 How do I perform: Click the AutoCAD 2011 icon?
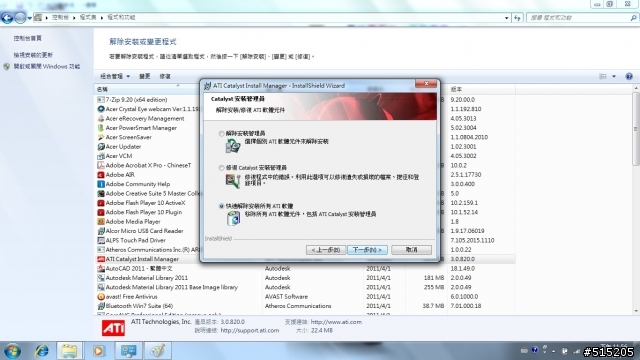(x=101, y=269)
